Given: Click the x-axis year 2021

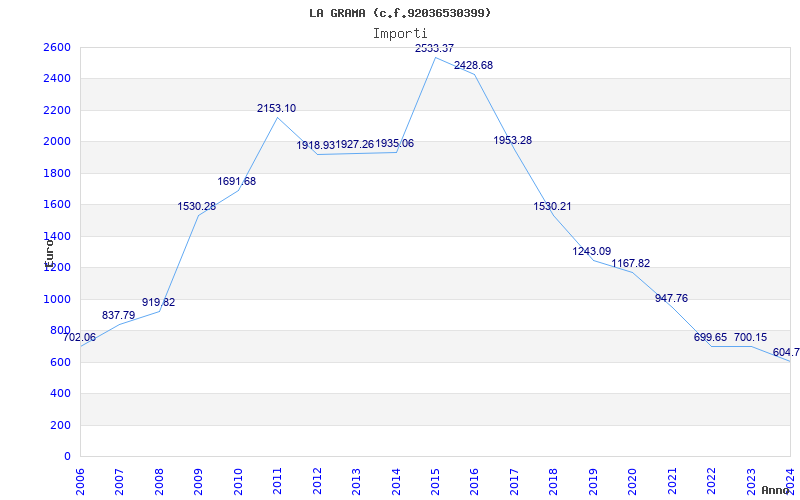Looking at the screenshot, I should pos(672,481).
